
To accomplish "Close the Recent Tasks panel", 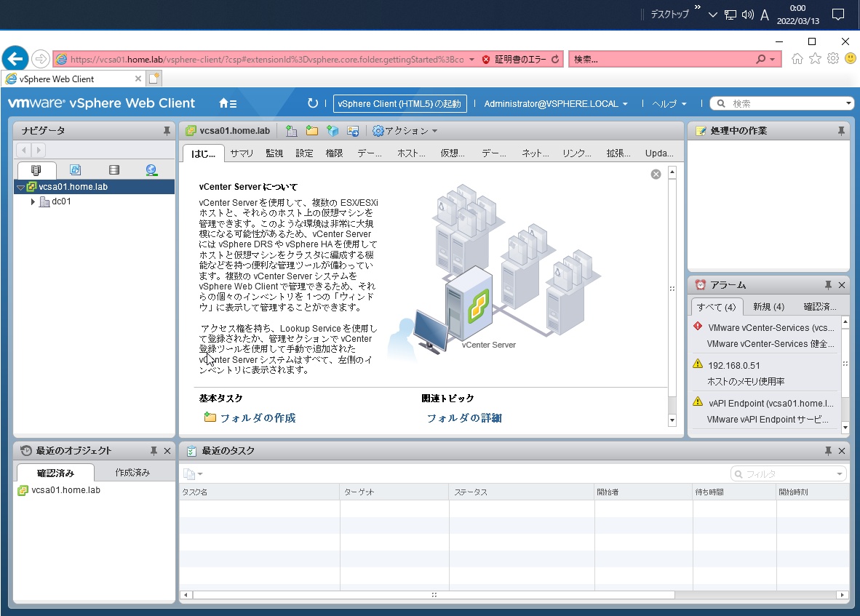I will click(842, 450).
